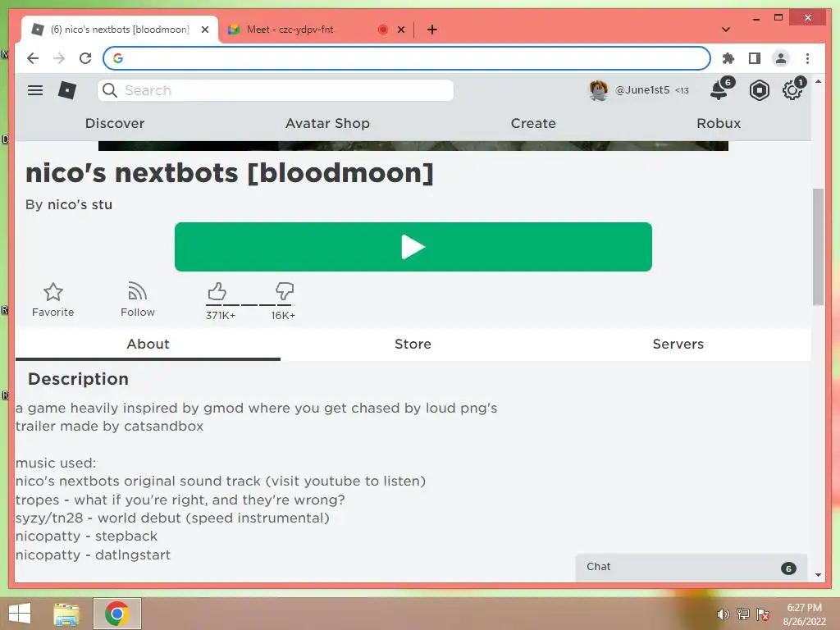The width and height of the screenshot is (840, 630).
Task: Expand the Chat panel
Action: [691, 568]
